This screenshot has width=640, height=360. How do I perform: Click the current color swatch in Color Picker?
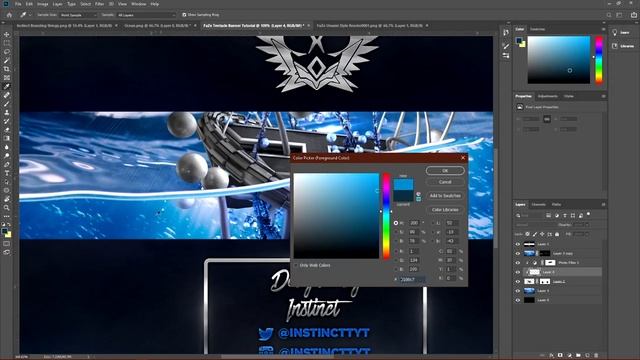coord(403,196)
